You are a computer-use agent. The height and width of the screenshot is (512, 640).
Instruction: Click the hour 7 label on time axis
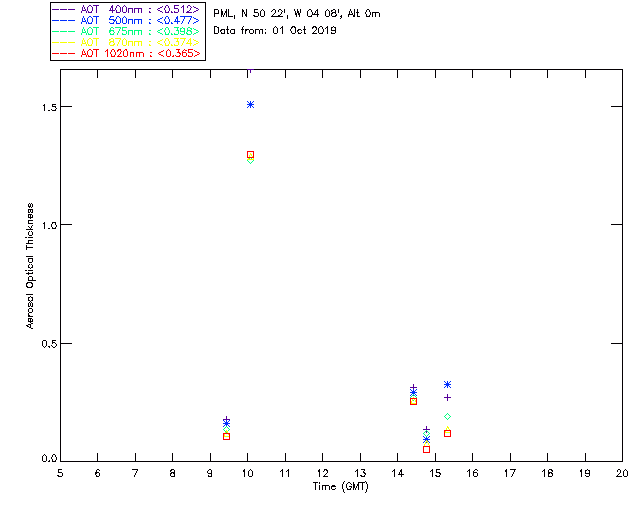[x=135, y=473]
